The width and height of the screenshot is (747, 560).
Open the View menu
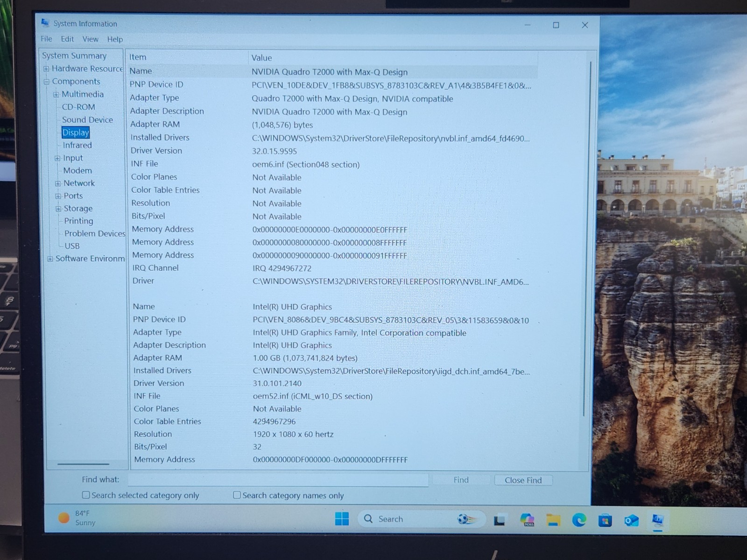pyautogui.click(x=91, y=39)
